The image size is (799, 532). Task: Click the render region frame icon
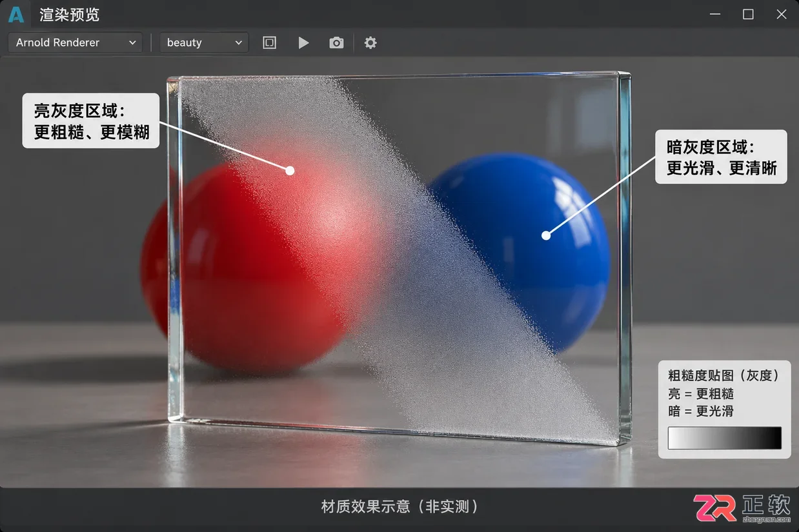point(270,43)
